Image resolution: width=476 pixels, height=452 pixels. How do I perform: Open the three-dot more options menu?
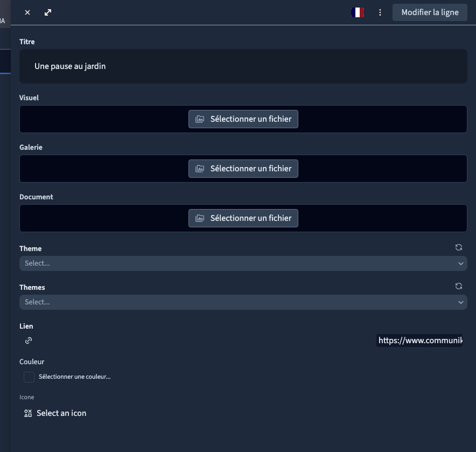click(380, 12)
